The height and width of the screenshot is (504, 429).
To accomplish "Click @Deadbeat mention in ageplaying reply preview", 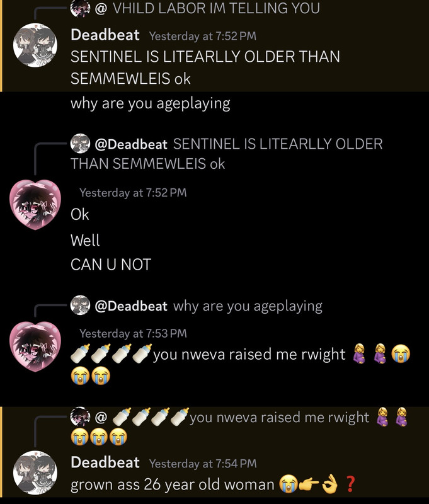I will pos(131,306).
